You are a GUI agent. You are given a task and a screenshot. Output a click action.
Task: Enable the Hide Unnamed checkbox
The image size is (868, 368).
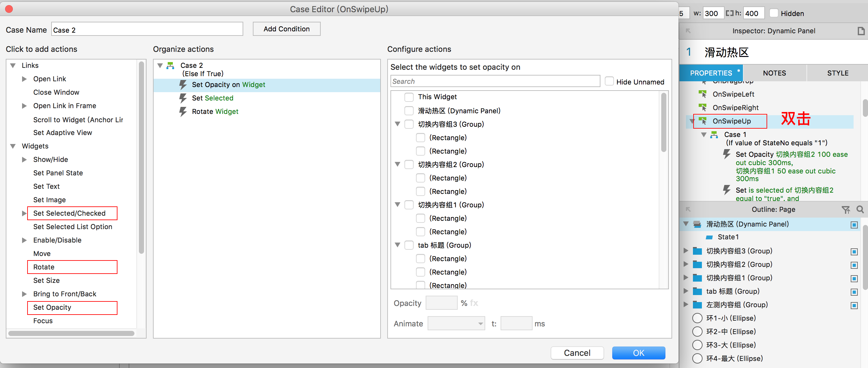click(609, 82)
